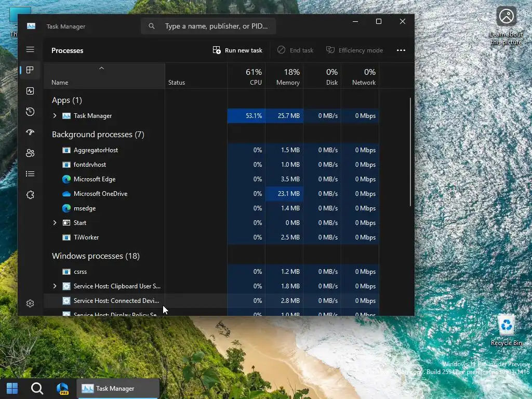
Task: Sort by the CPU column header
Action: (246, 76)
